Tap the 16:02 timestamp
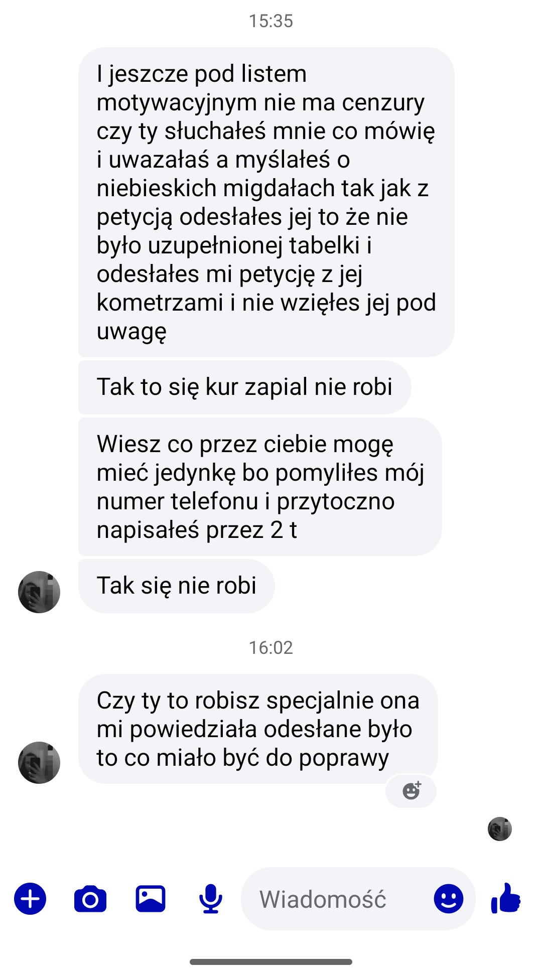542x980 pixels. (271, 647)
